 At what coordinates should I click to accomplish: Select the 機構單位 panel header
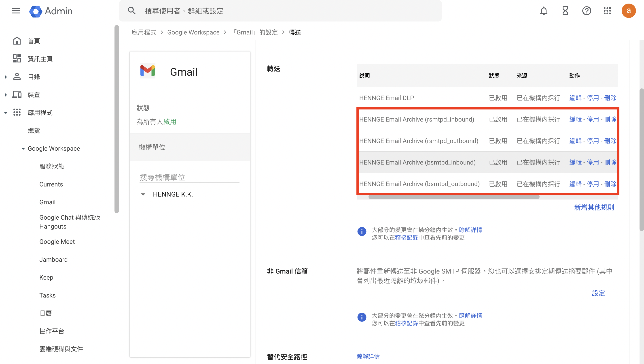[x=190, y=147]
